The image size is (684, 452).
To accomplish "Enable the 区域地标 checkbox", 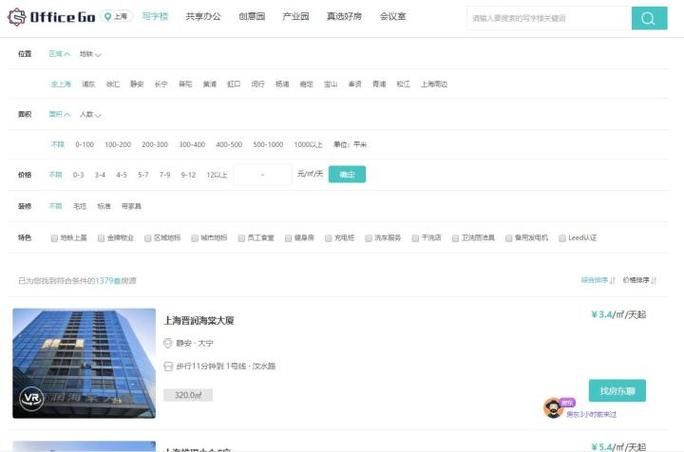I will [x=148, y=238].
